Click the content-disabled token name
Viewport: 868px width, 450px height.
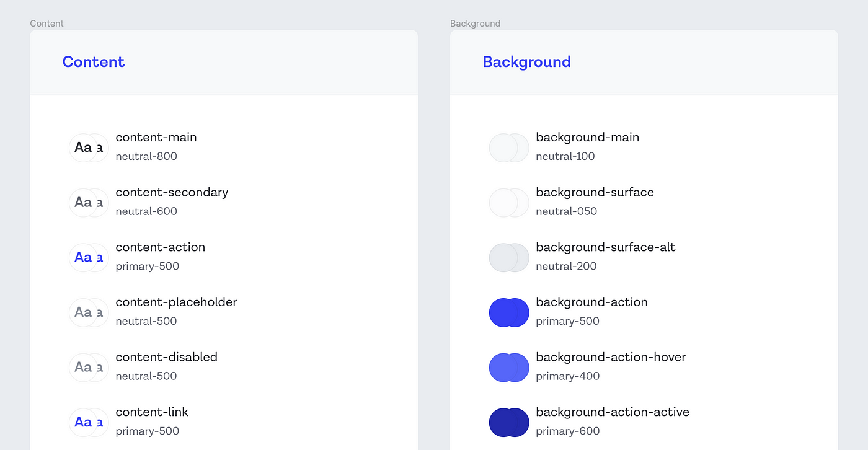(167, 357)
